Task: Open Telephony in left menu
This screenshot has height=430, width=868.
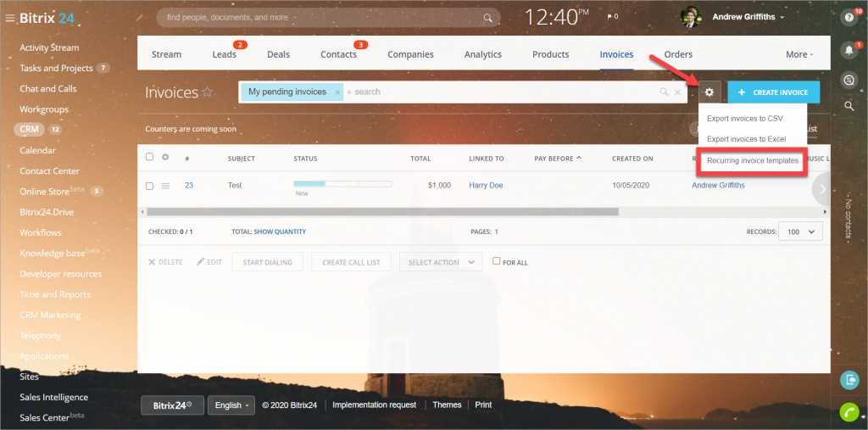Action: click(41, 335)
